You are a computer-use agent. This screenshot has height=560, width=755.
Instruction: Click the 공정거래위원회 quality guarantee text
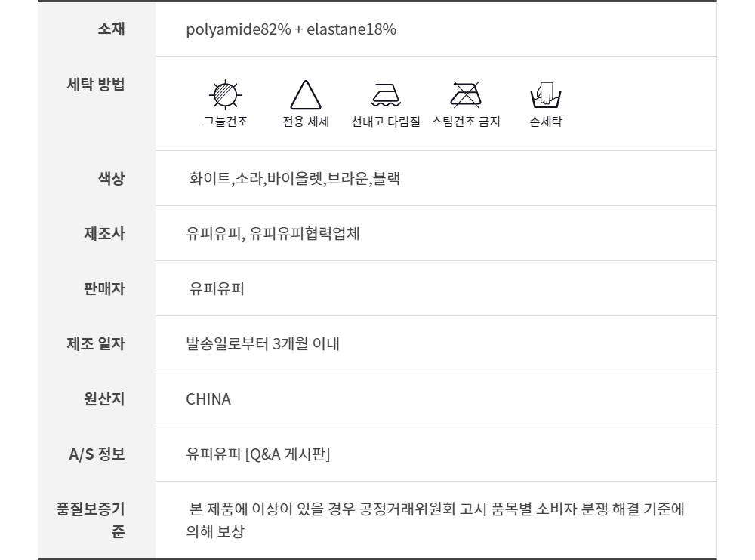(x=436, y=509)
